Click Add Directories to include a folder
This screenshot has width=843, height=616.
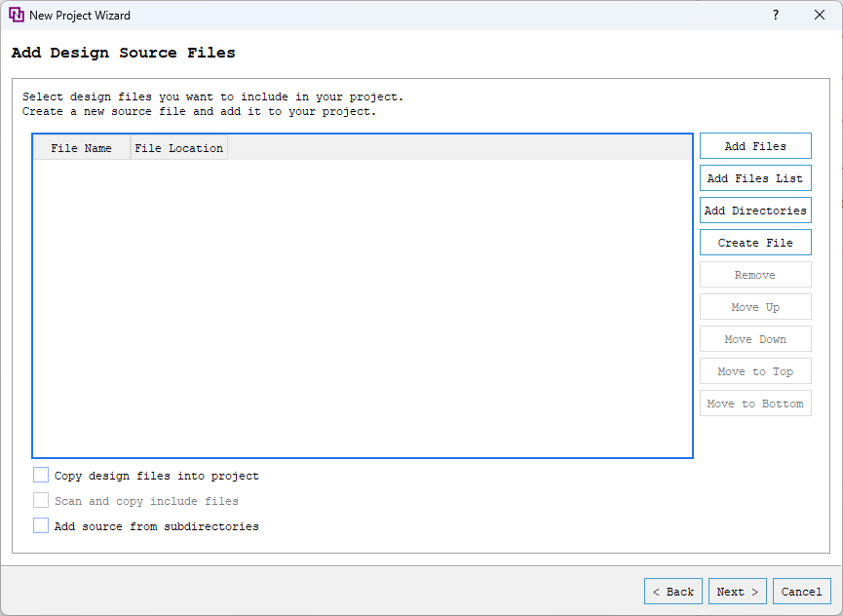pos(755,210)
